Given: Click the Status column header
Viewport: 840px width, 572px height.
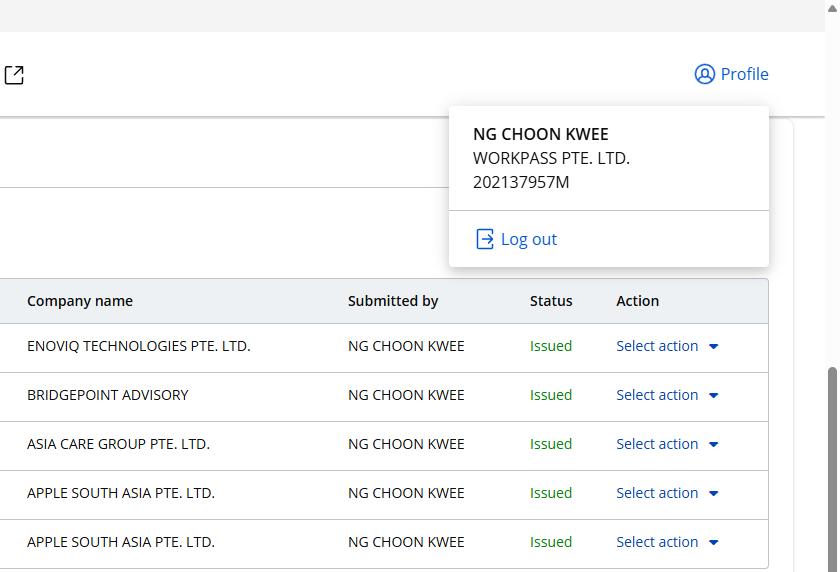Looking at the screenshot, I should [x=551, y=301].
